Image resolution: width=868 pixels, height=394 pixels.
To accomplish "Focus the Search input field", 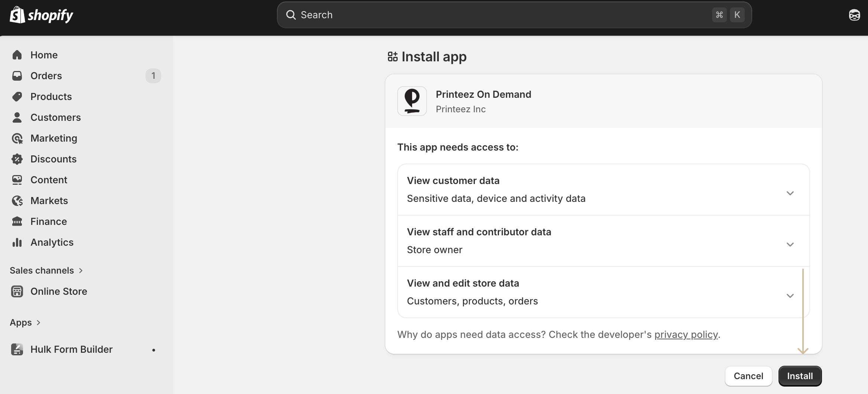I will click(x=514, y=15).
